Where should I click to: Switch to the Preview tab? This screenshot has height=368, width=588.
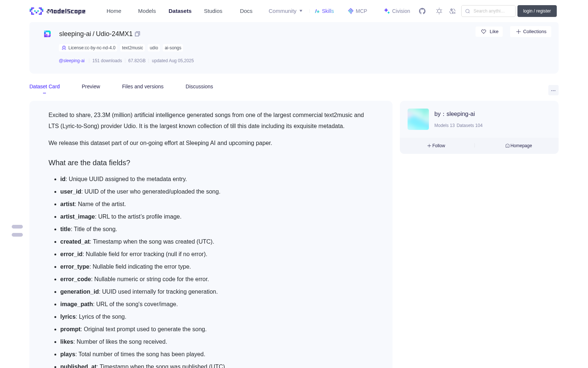(x=91, y=86)
